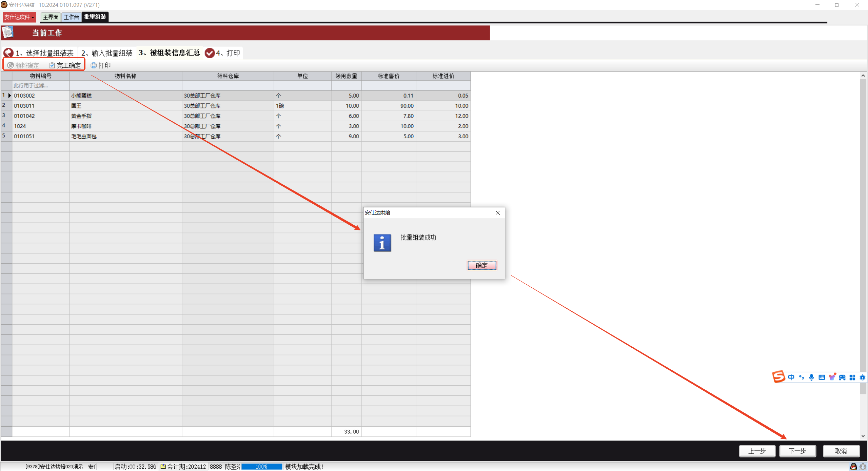This screenshot has height=471, width=868.
Task: Click the 下一步 button
Action: tap(797, 451)
